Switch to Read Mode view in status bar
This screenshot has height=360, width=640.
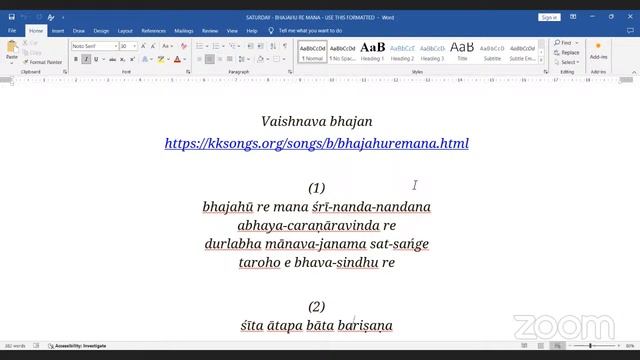tap(524, 346)
